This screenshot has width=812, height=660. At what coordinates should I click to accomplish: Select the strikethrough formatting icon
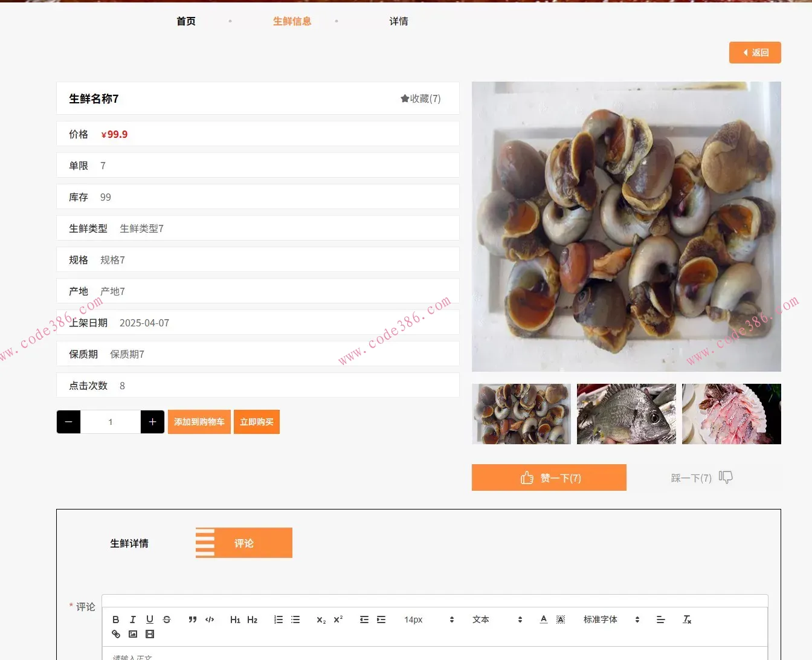(x=167, y=620)
